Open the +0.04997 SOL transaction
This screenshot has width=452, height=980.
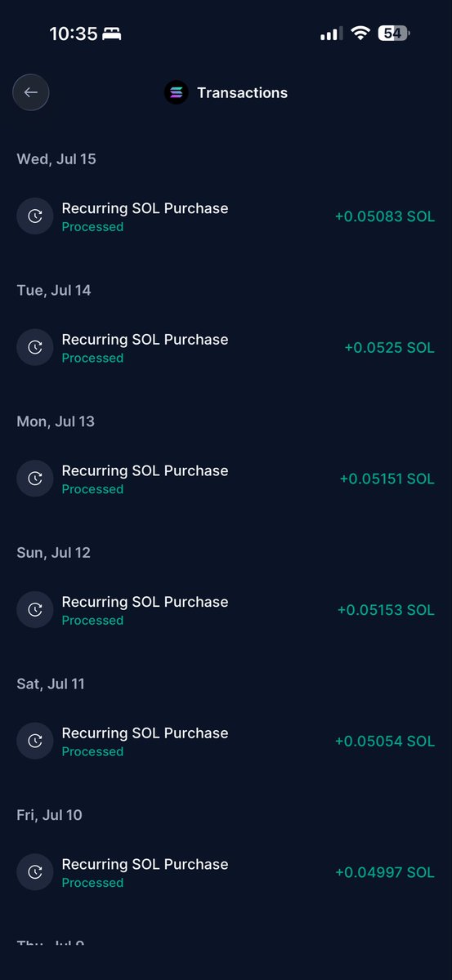(x=226, y=872)
